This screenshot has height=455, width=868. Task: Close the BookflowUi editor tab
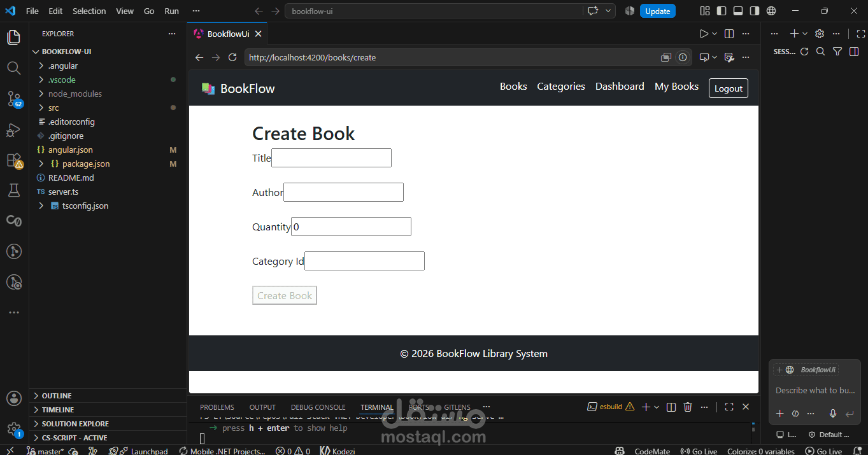pyautogui.click(x=258, y=34)
